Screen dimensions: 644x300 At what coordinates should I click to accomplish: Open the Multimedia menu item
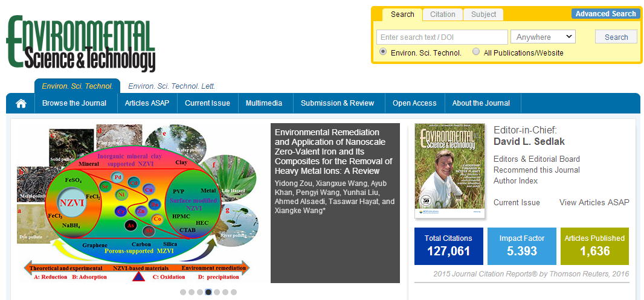coord(264,103)
